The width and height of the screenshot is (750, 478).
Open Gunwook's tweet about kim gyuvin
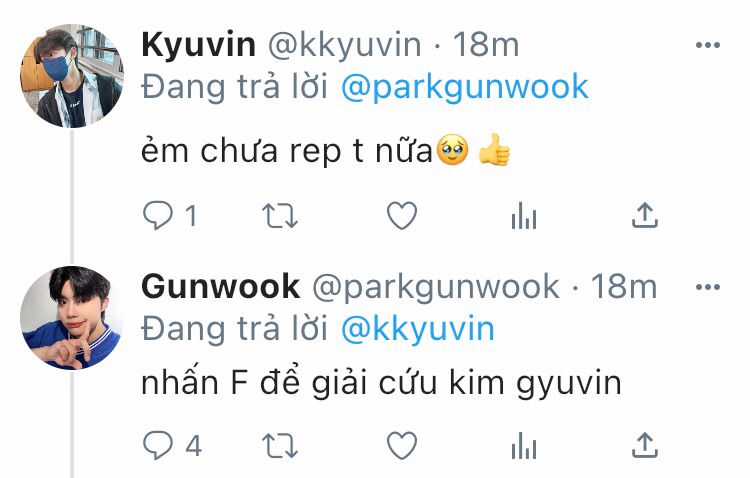point(381,384)
